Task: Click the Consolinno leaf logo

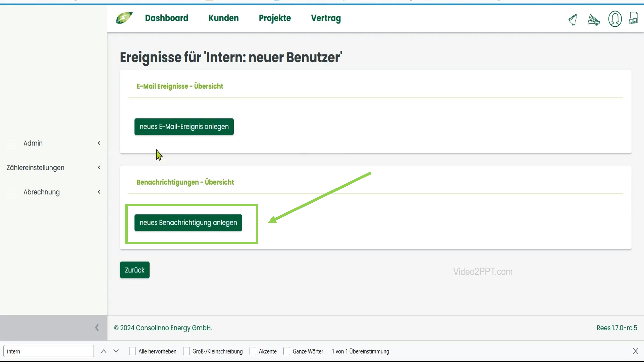Action: pyautogui.click(x=124, y=18)
